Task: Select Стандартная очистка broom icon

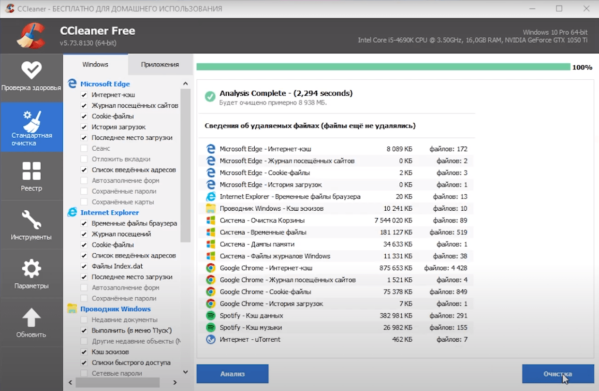Action: tap(31, 121)
